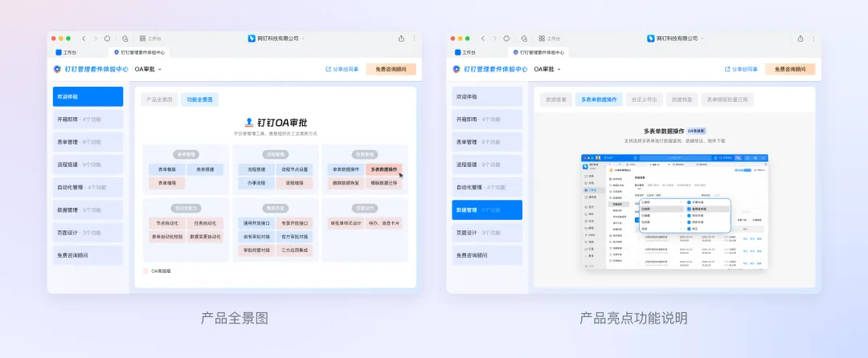Open the vertical dots menu in the right window
Viewport: 868px width, 358px height.
point(813,39)
